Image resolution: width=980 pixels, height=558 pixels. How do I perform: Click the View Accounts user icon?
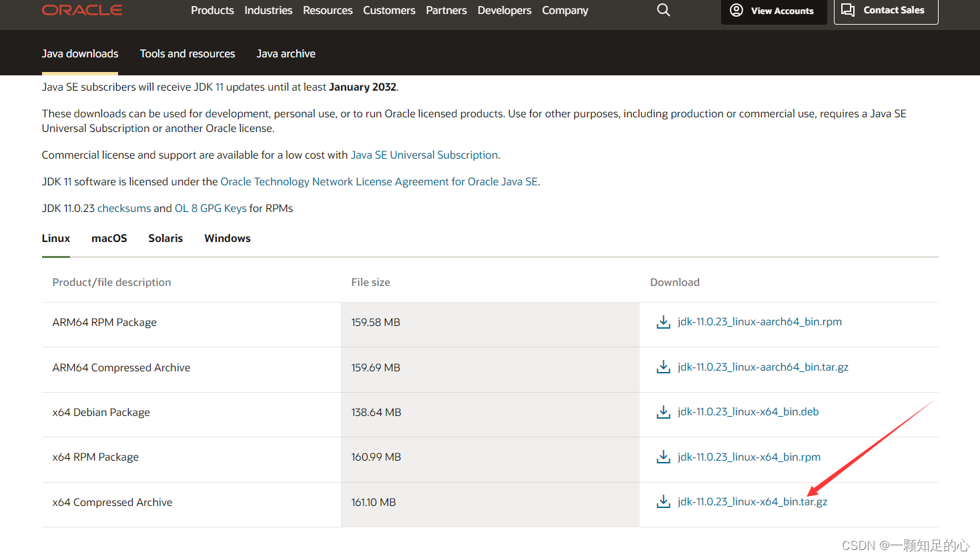tap(737, 10)
